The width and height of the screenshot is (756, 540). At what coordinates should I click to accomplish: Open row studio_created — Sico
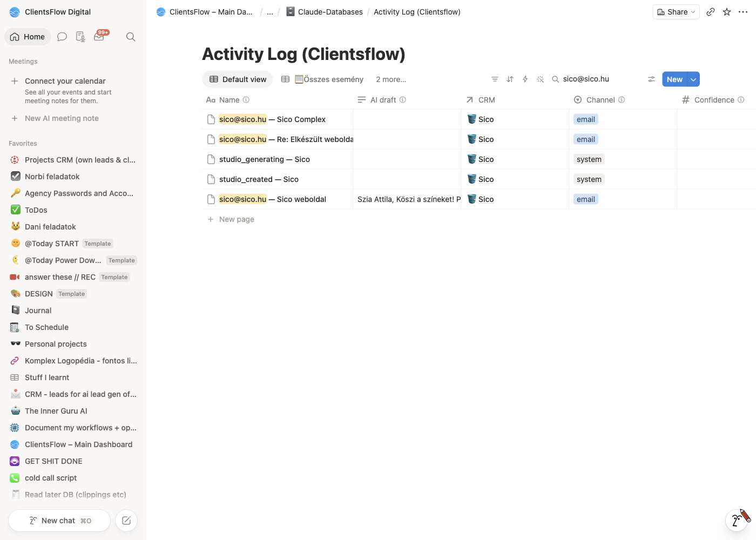point(259,179)
